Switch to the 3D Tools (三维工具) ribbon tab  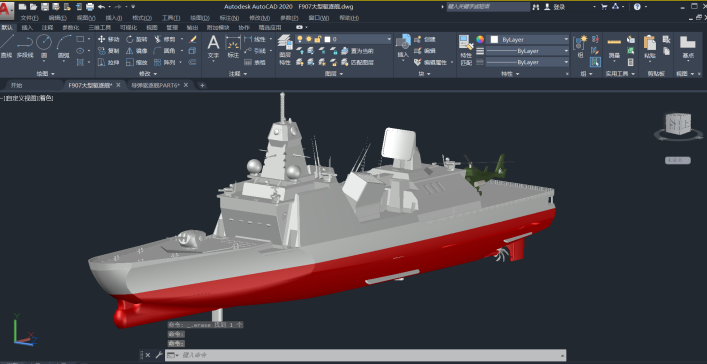[100, 28]
